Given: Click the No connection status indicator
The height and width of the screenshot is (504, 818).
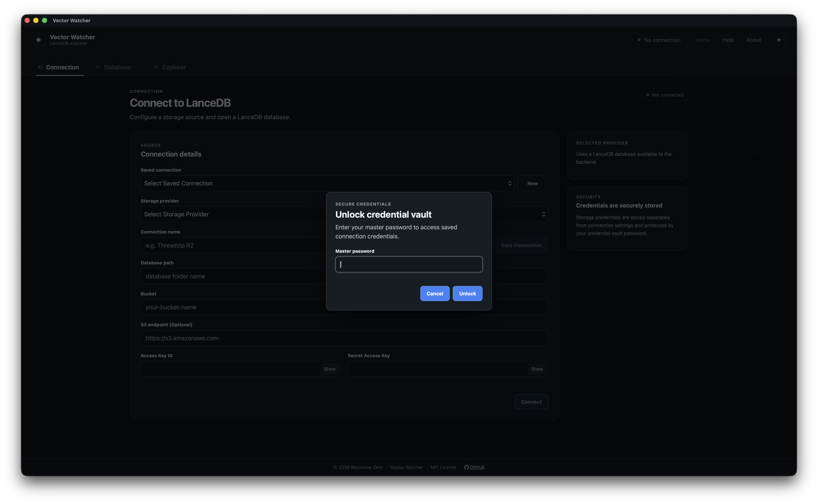Looking at the screenshot, I should coord(659,40).
